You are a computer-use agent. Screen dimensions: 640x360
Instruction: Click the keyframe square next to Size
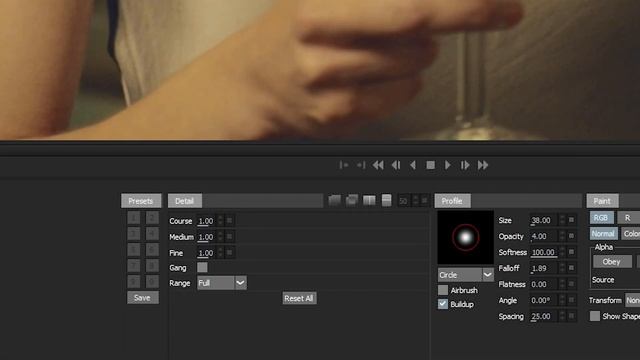pos(571,220)
